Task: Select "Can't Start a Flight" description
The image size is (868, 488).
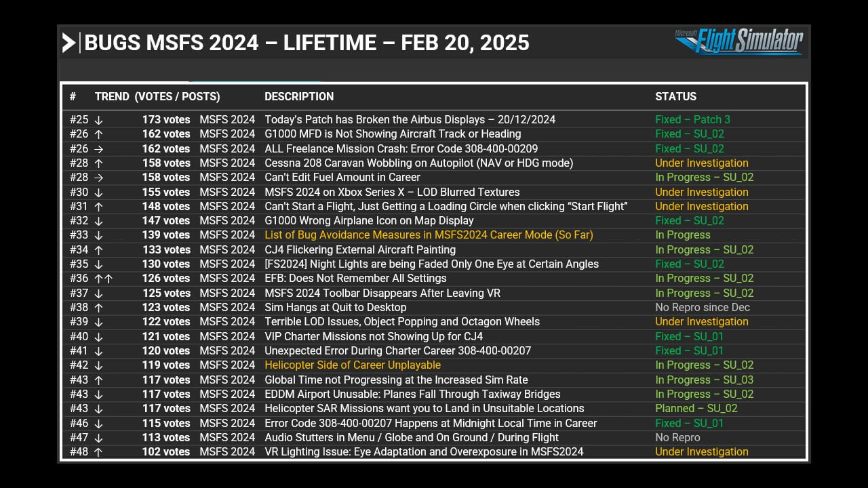Action: click(x=446, y=207)
